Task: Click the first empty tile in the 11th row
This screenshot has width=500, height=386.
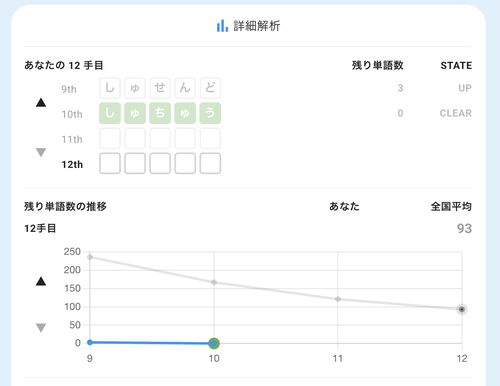Action: pyautogui.click(x=110, y=138)
